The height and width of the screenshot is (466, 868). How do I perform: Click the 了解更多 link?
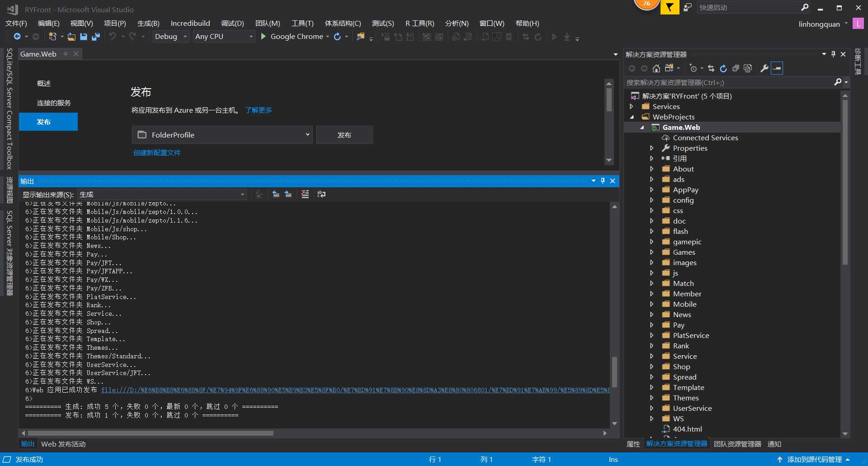click(259, 110)
